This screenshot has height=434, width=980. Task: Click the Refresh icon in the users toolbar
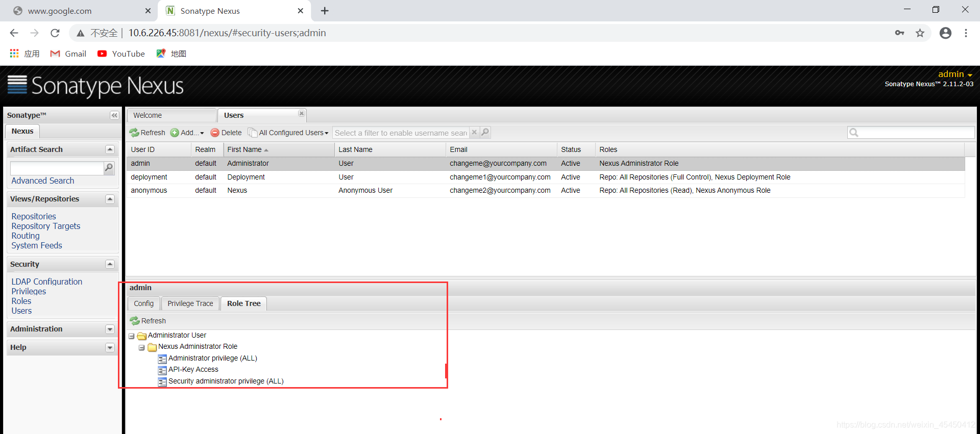click(x=134, y=133)
